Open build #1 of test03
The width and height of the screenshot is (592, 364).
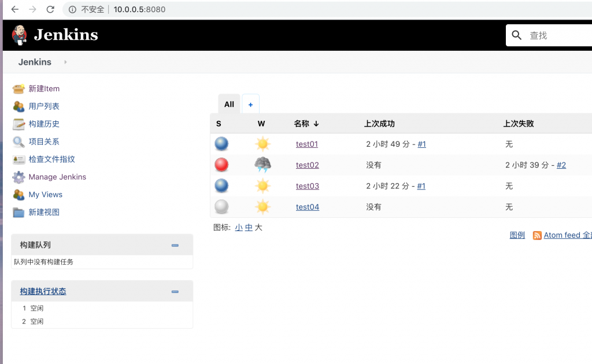[x=421, y=186]
